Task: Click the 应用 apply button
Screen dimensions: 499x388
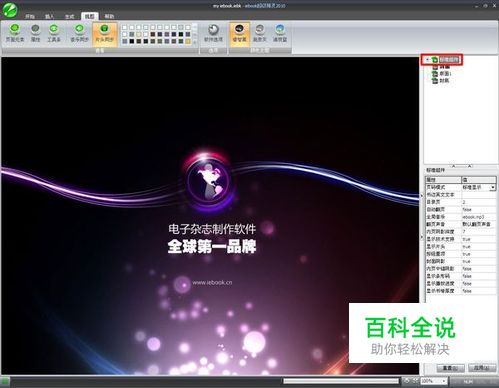Action: click(x=482, y=368)
